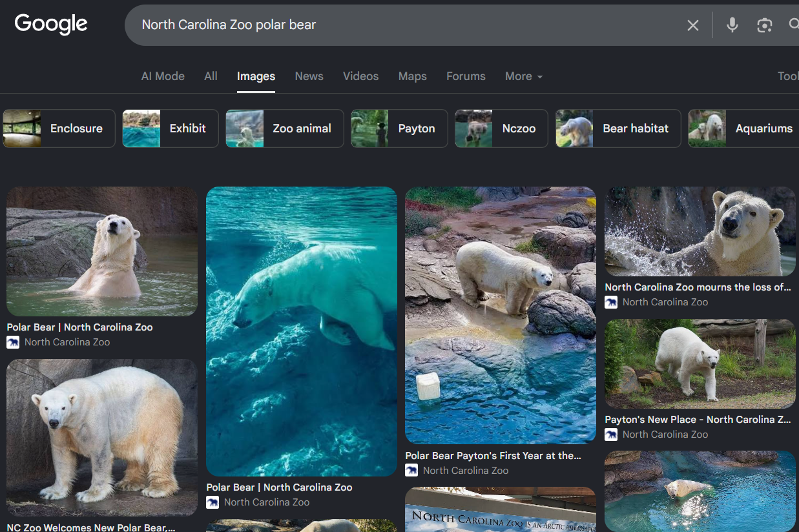
Task: Switch to the All results tab
Action: coord(211,76)
